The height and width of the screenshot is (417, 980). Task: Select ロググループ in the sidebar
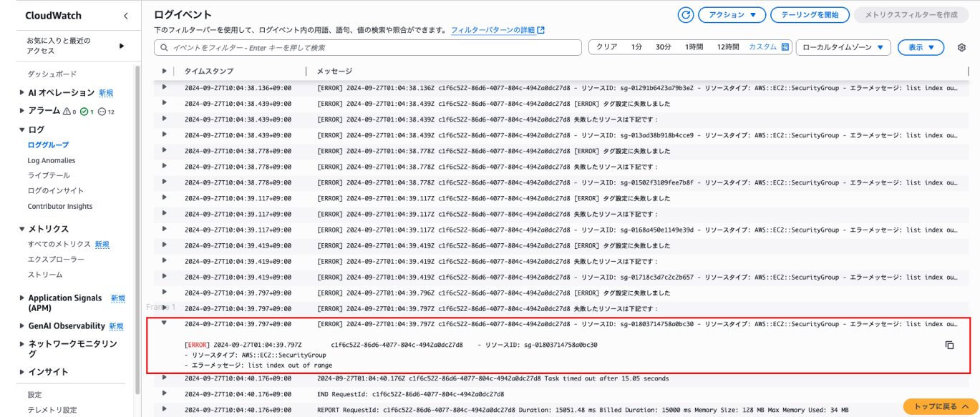[x=48, y=145]
